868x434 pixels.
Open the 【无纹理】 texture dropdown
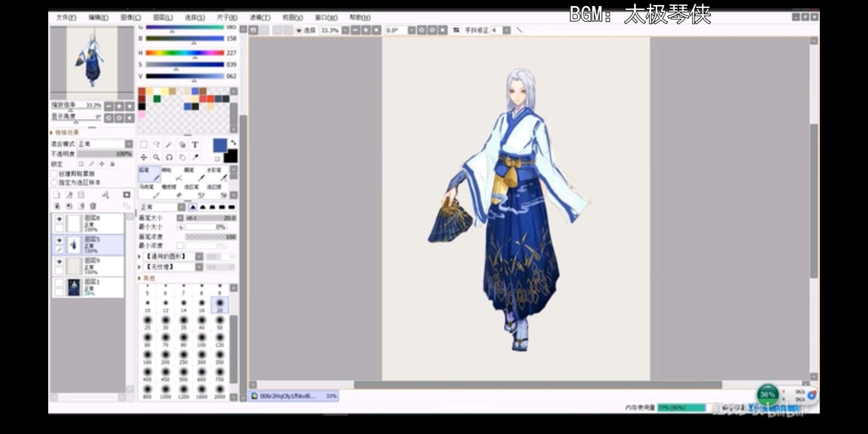[199, 267]
